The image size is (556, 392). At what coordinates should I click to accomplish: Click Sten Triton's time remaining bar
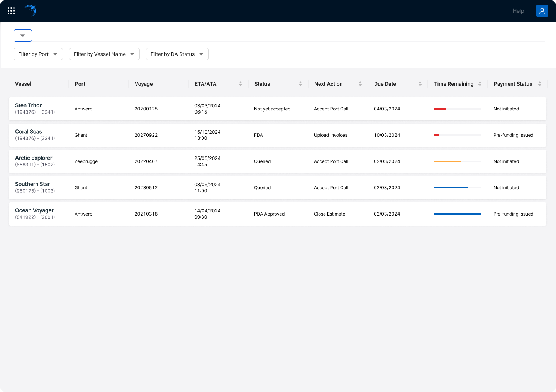tap(457, 109)
